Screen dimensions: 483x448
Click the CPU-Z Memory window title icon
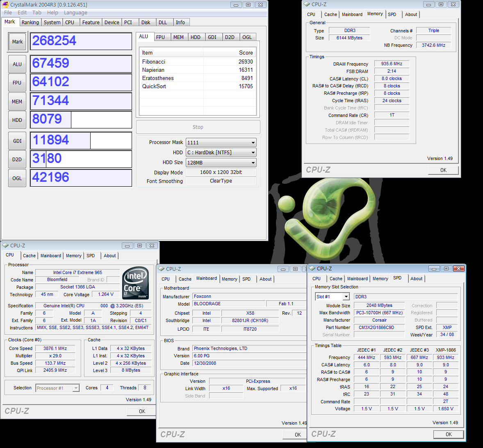(x=307, y=4)
